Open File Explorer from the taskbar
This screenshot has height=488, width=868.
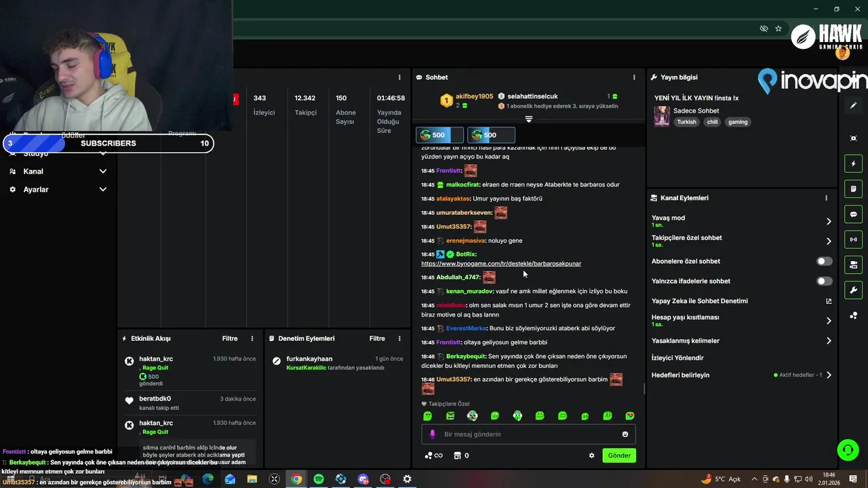tap(252, 479)
